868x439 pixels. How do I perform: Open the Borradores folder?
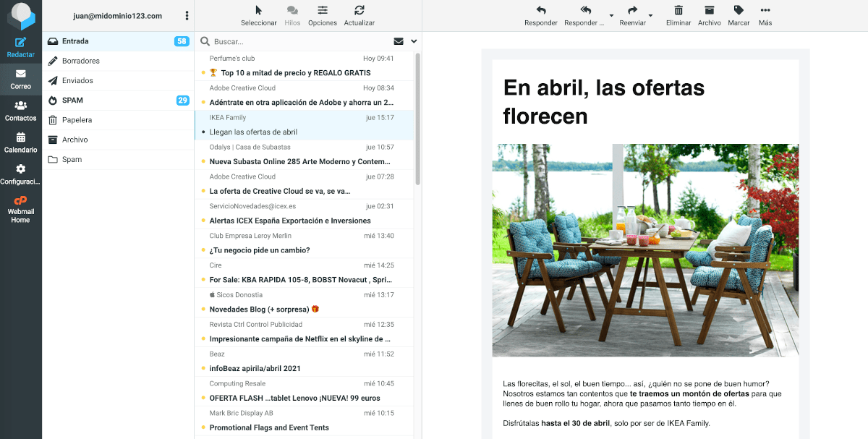(x=118, y=61)
